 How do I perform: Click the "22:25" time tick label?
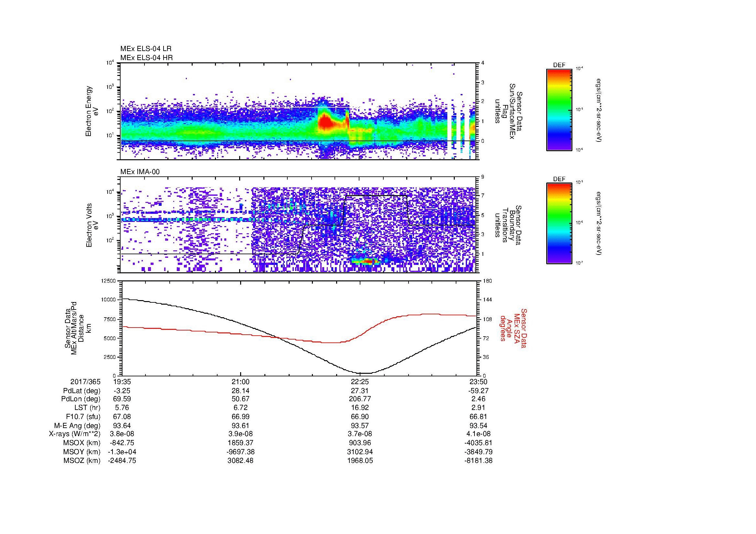360,382
